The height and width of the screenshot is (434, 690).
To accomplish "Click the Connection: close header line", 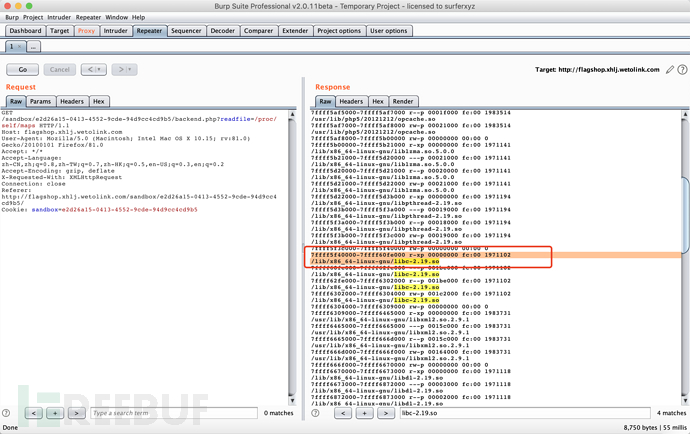I will point(33,184).
